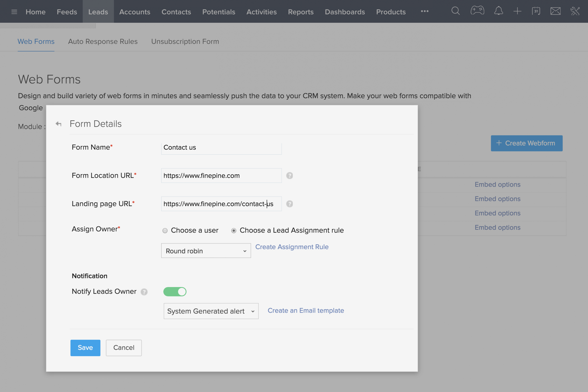Image resolution: width=588 pixels, height=392 pixels.
Task: Open the global search in Zoho CRM
Action: 455,11
